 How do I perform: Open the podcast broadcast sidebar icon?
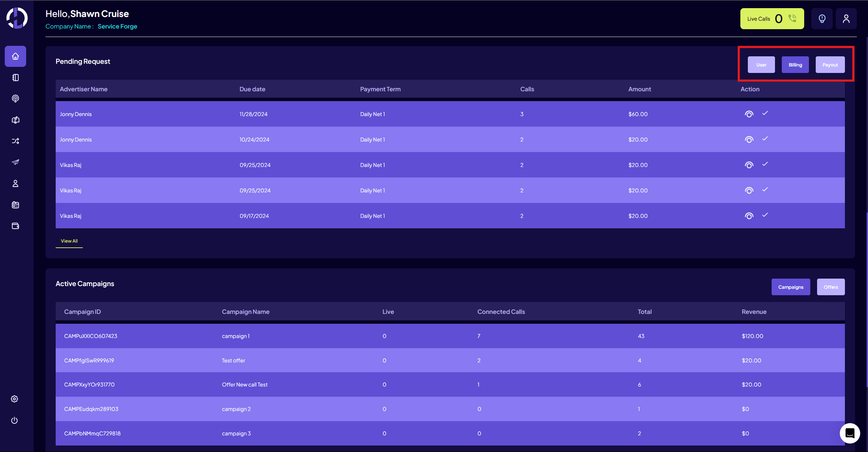[15, 99]
